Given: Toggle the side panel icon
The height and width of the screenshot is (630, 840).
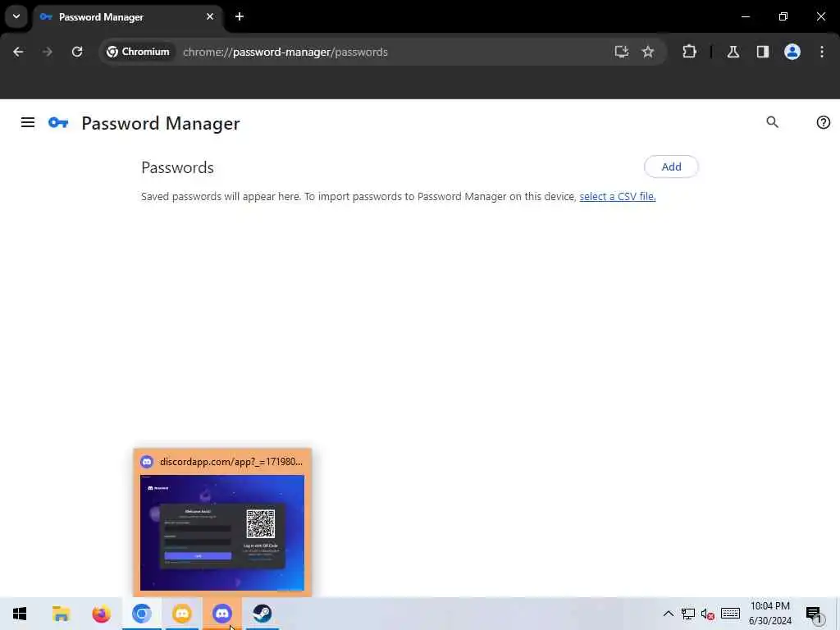Looking at the screenshot, I should click(x=763, y=52).
